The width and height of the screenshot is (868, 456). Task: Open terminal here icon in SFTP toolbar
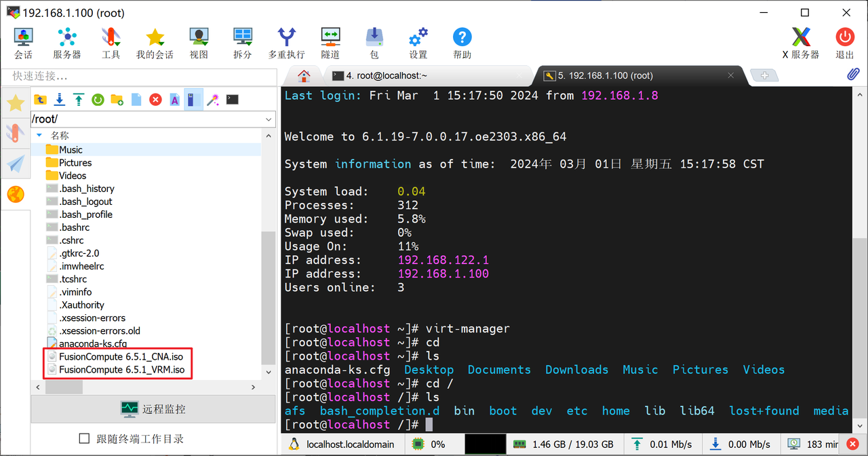(x=232, y=100)
